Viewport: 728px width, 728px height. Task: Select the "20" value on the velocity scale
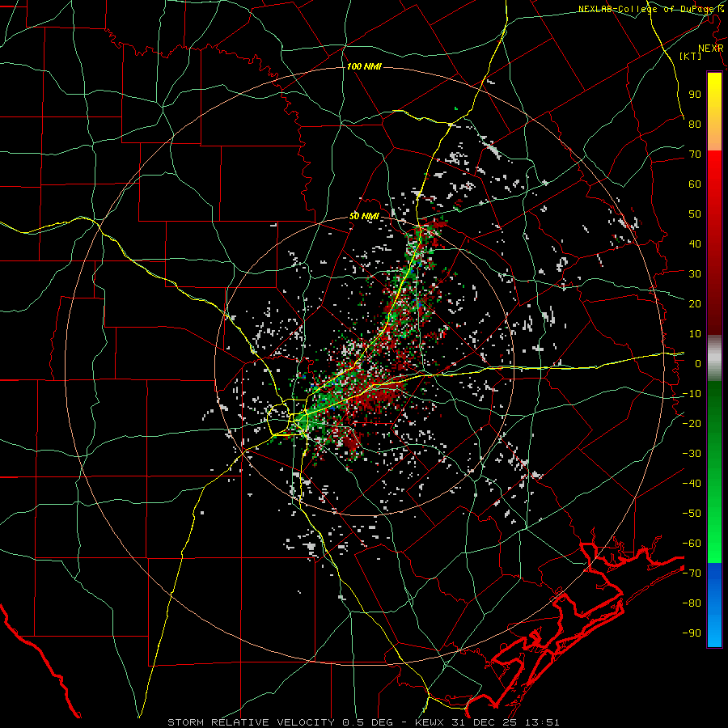(695, 303)
